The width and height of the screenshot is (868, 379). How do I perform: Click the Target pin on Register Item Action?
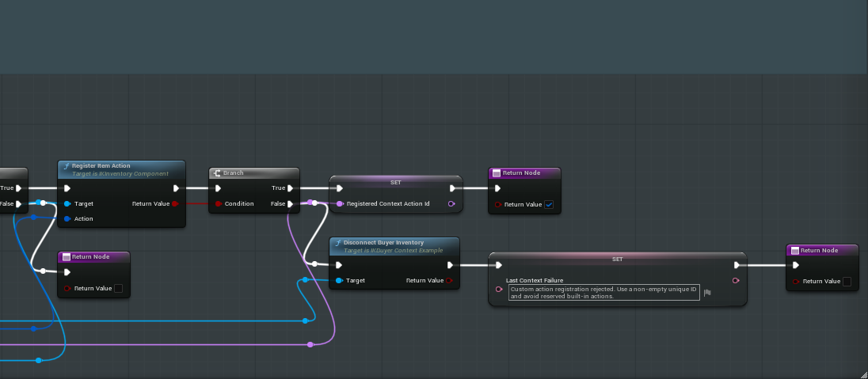click(67, 203)
